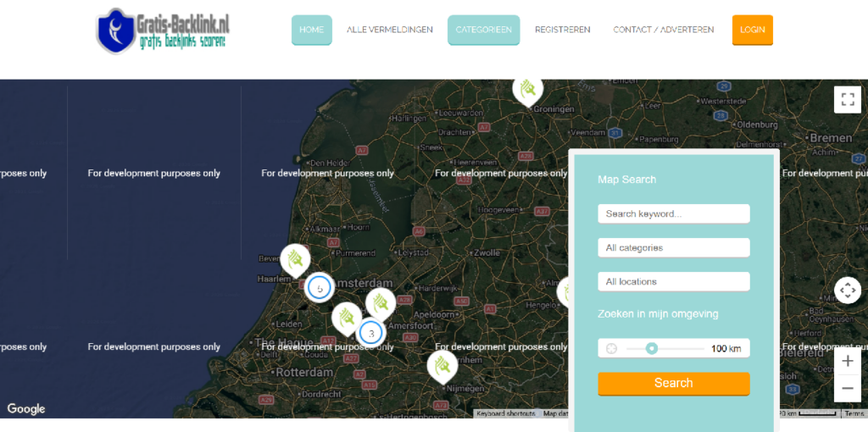The height and width of the screenshot is (432, 868).
Task: Go to the Home menu item
Action: click(311, 30)
